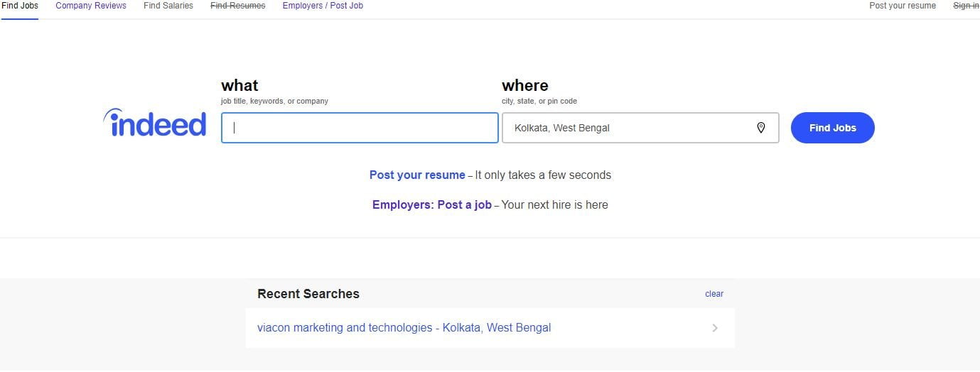The width and height of the screenshot is (980, 372).
Task: Click the where field showing Kolkata, West Bengal
Action: tap(640, 128)
